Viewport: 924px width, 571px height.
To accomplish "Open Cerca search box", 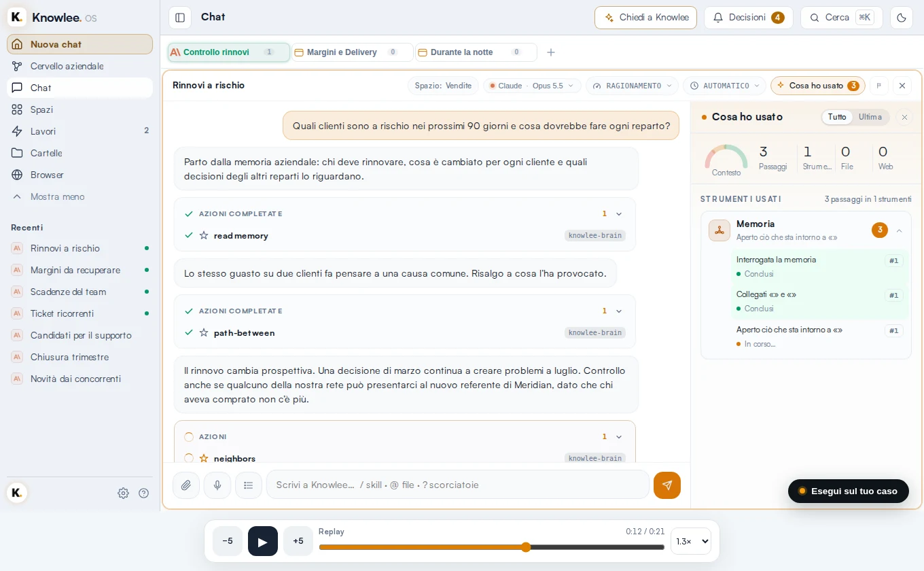I will point(841,18).
